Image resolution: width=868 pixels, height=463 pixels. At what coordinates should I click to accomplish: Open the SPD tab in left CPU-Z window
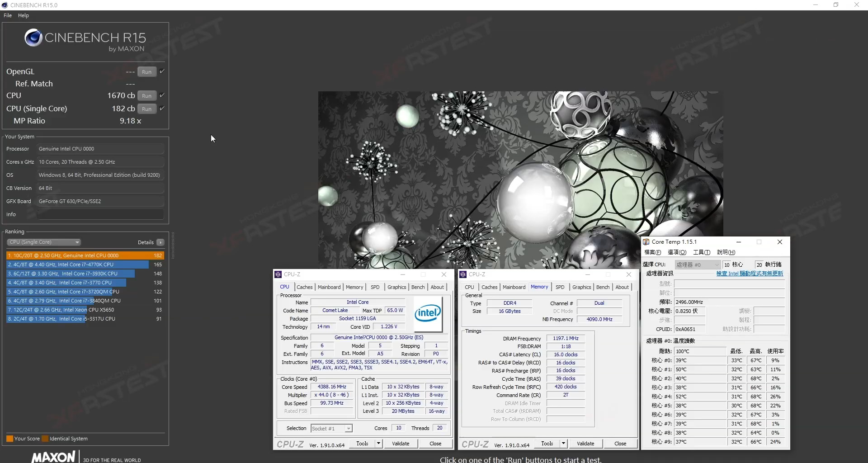click(x=375, y=287)
